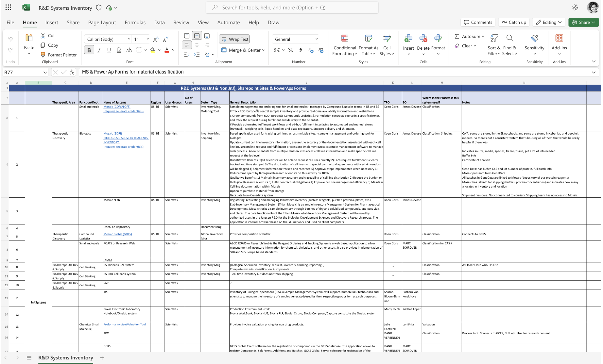603x364 pixels.
Task: Click the Comments button
Action: coord(478,22)
